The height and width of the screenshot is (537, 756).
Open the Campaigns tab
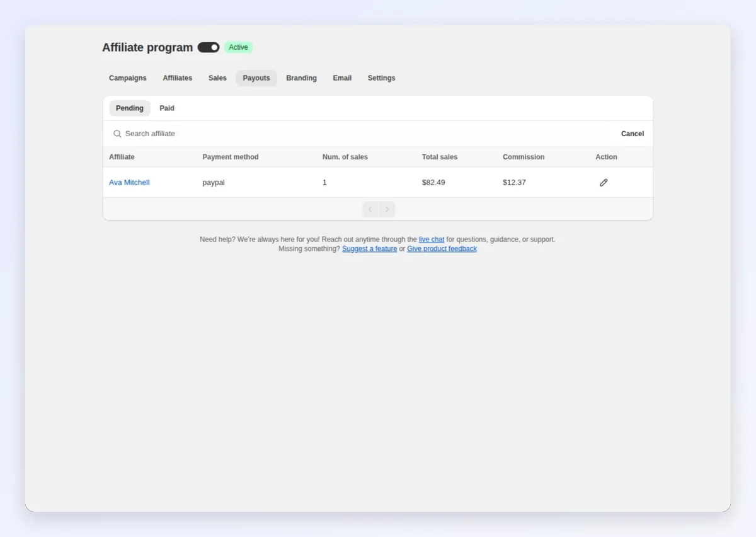point(128,78)
